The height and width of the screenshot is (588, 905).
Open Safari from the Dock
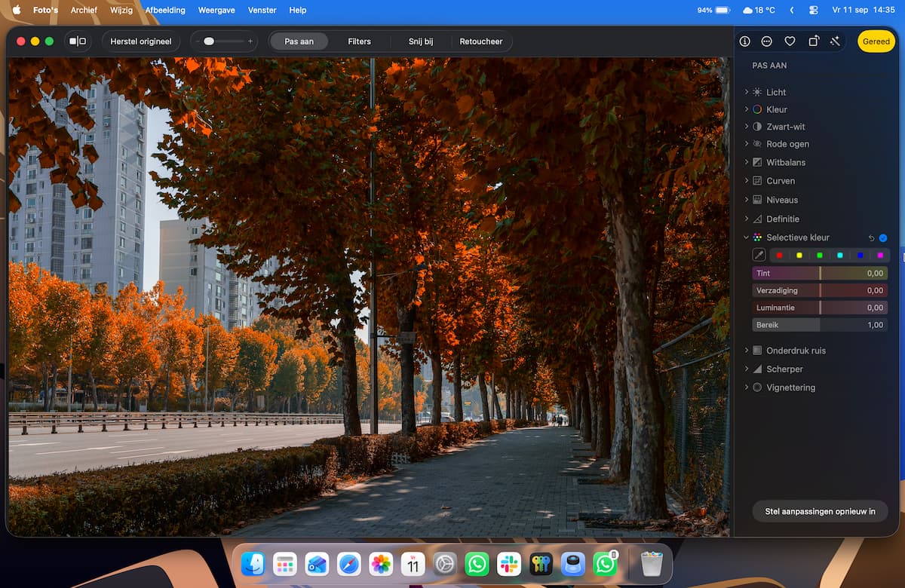point(348,564)
